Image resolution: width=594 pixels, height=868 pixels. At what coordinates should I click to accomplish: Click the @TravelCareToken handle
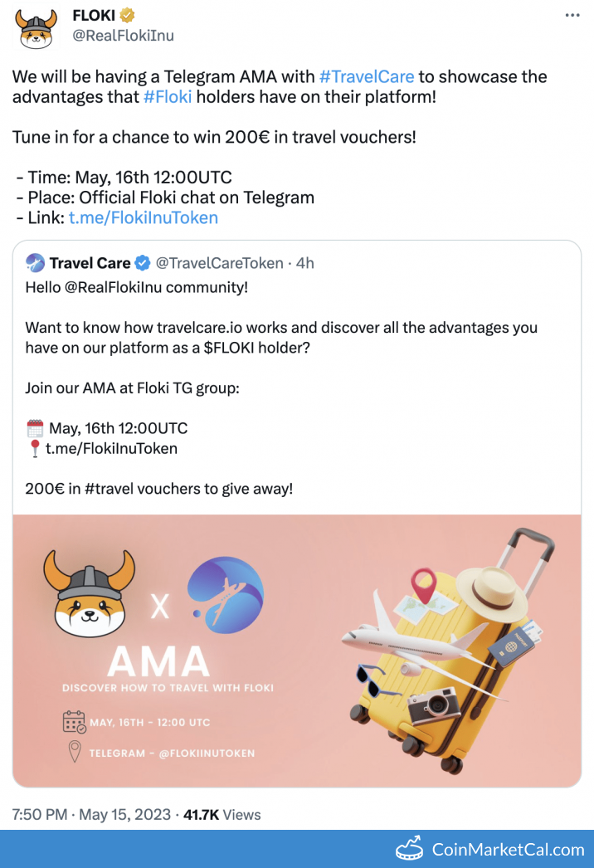click(220, 263)
